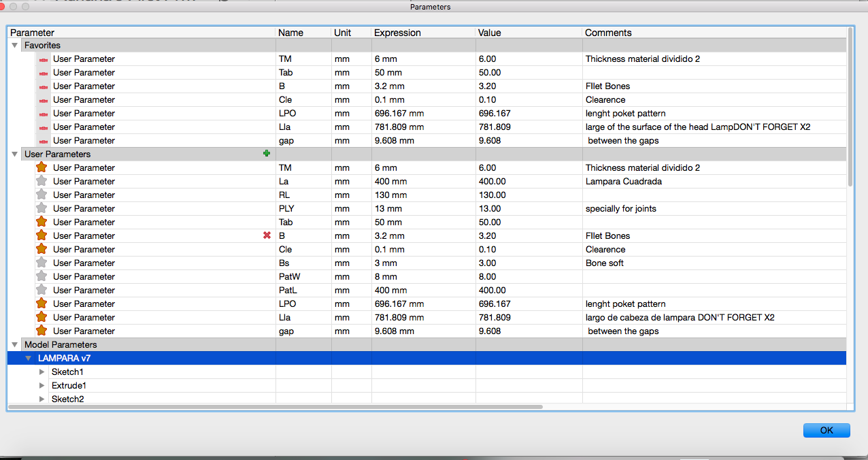Unfavorite Tab in User Parameters star
The height and width of the screenshot is (460, 868).
41,222
